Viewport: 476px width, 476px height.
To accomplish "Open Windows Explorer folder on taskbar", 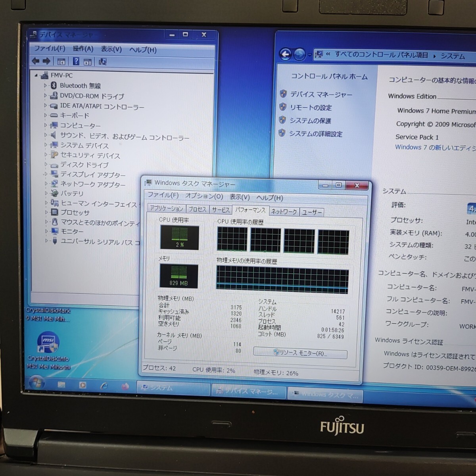I will pyautogui.click(x=61, y=384).
